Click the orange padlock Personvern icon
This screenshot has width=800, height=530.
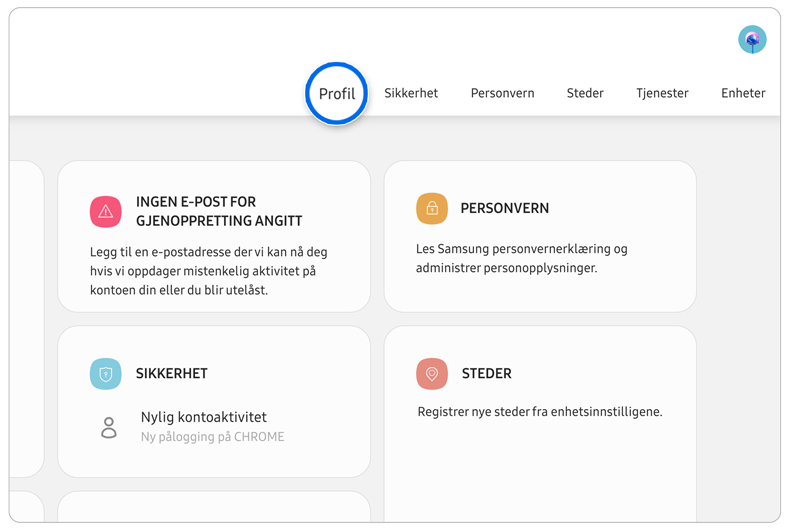[432, 208]
